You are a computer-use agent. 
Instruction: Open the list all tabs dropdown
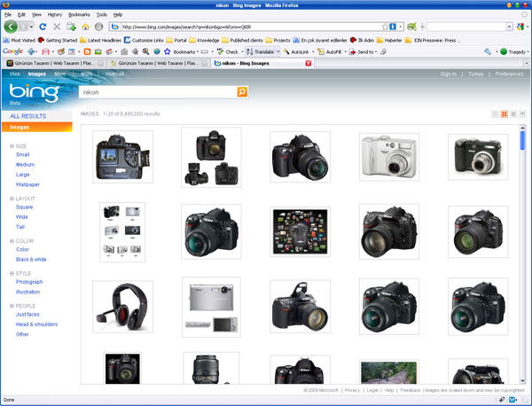(x=526, y=63)
